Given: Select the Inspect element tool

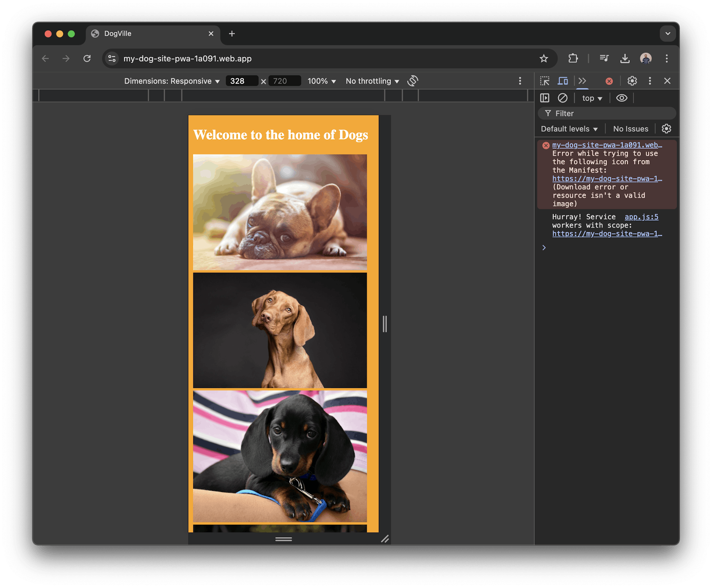Looking at the screenshot, I should pyautogui.click(x=544, y=81).
